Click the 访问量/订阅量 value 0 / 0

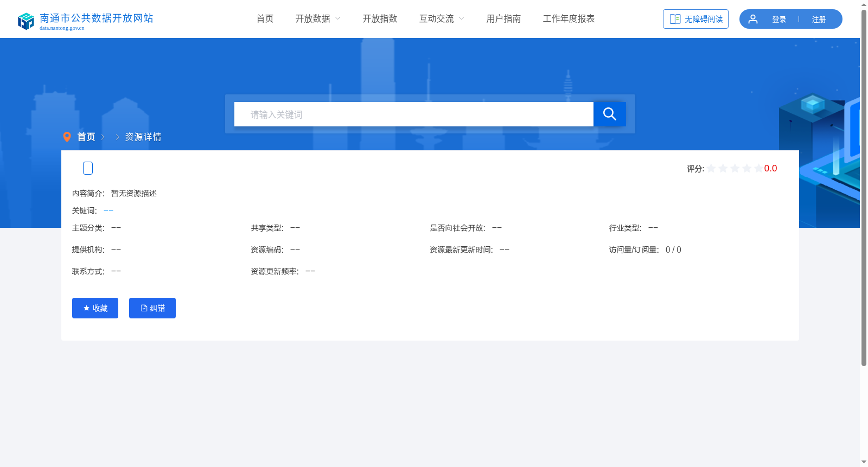pos(673,250)
